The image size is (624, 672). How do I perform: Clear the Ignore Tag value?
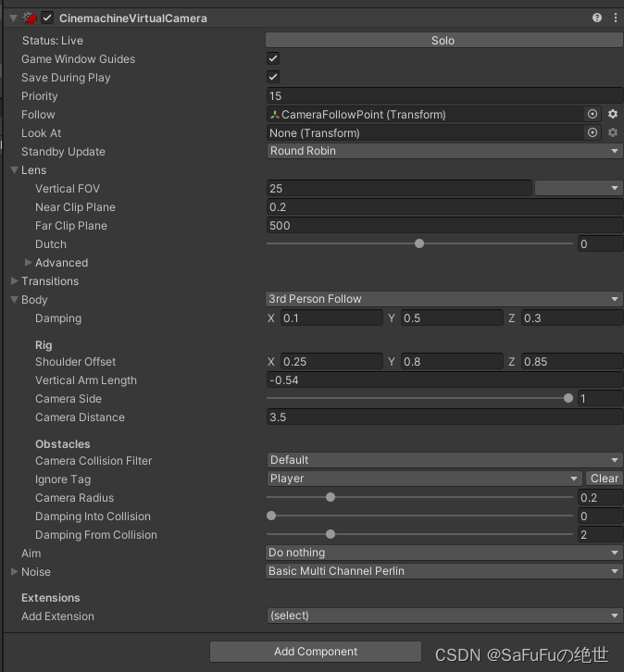coord(605,479)
